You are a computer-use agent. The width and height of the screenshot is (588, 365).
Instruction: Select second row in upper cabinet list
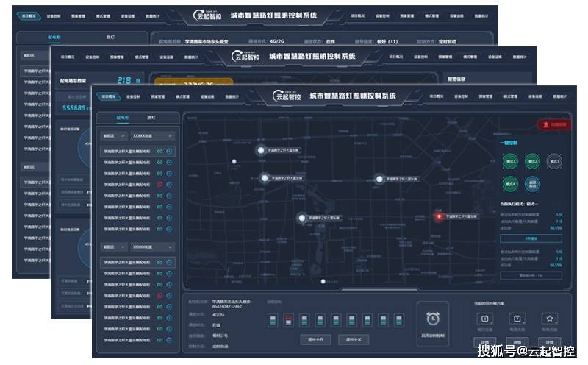click(137, 163)
